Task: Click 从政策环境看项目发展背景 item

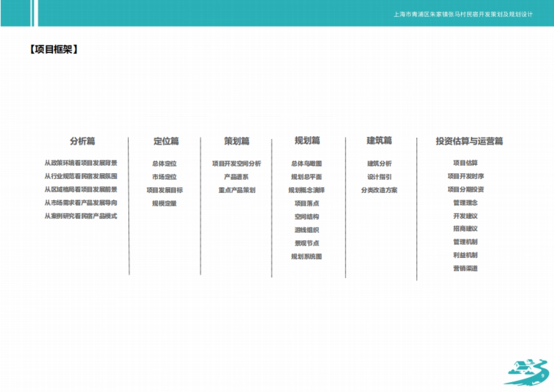Action: [x=81, y=163]
